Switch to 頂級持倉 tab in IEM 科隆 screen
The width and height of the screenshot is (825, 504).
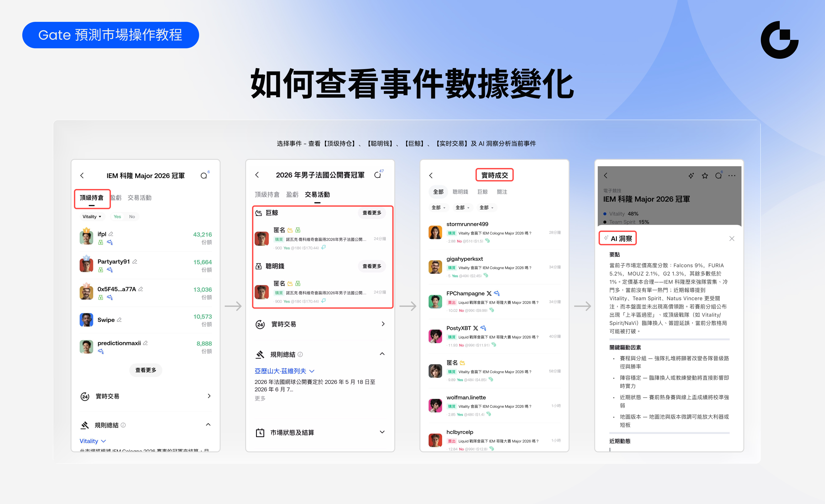tap(91, 198)
